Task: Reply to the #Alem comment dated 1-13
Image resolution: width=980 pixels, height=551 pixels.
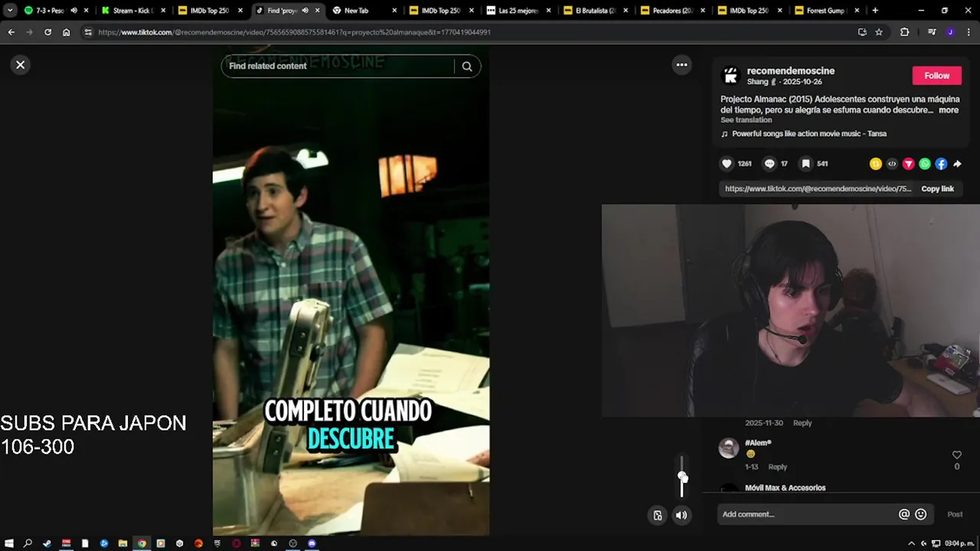Action: pyautogui.click(x=777, y=467)
